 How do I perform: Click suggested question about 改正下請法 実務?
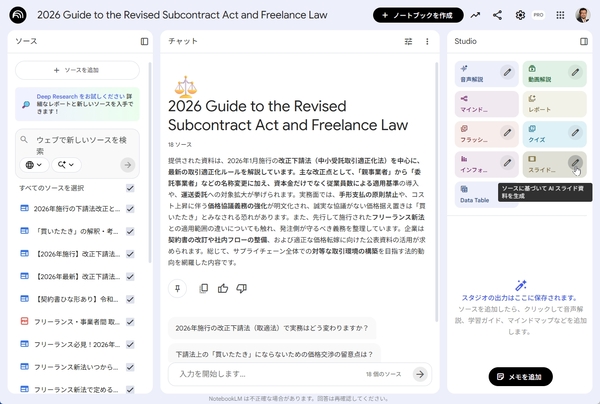(x=272, y=328)
